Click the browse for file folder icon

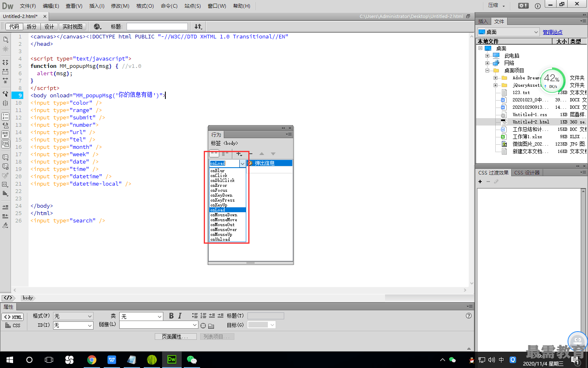(211, 326)
